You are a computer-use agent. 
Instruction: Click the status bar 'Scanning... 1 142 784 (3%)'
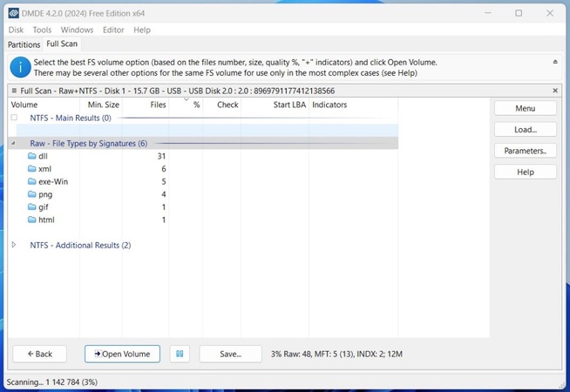52,382
